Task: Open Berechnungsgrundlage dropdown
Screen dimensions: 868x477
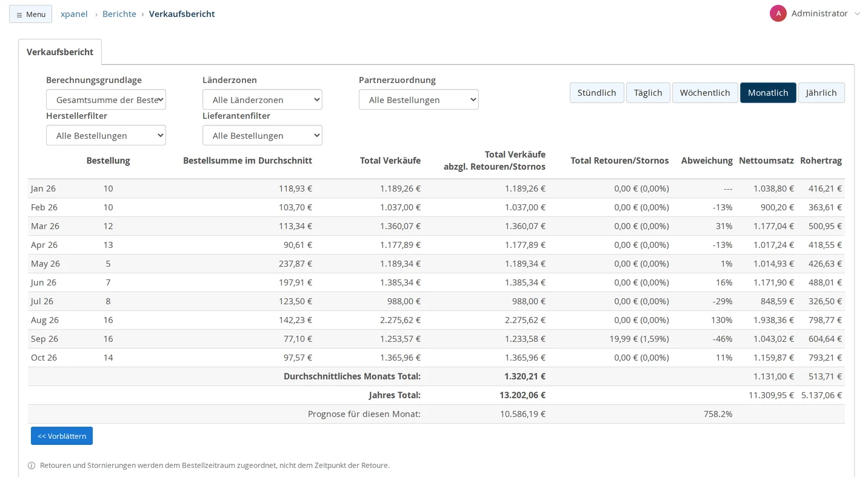Action: click(106, 99)
